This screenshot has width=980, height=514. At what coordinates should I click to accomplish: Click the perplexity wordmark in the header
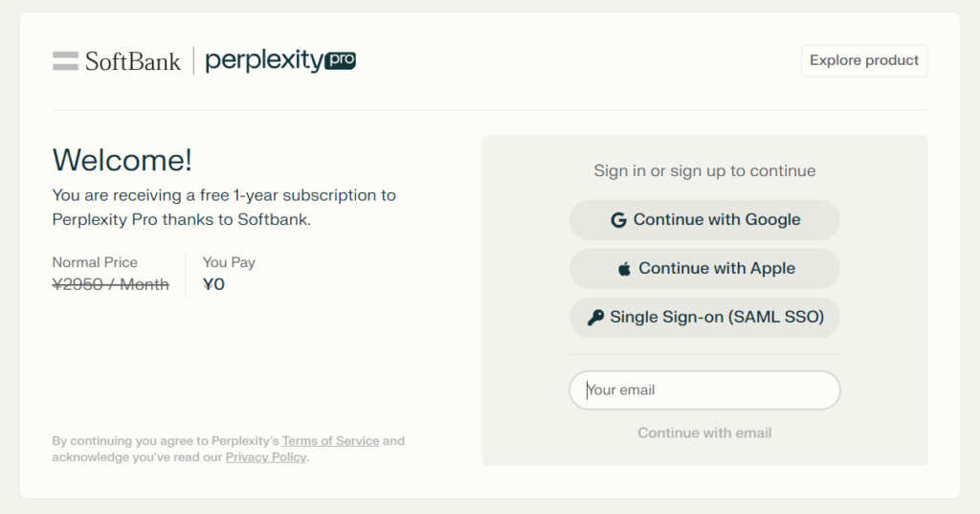coord(264,61)
